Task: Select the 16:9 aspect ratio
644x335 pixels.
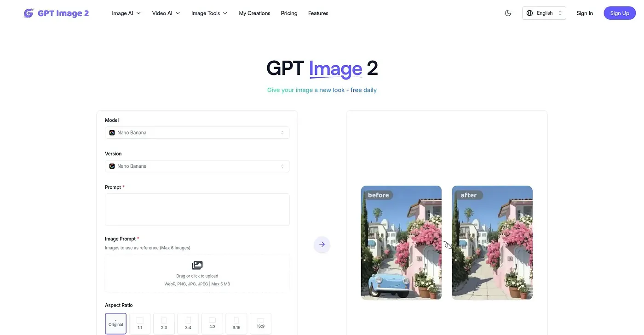Action: tap(260, 324)
